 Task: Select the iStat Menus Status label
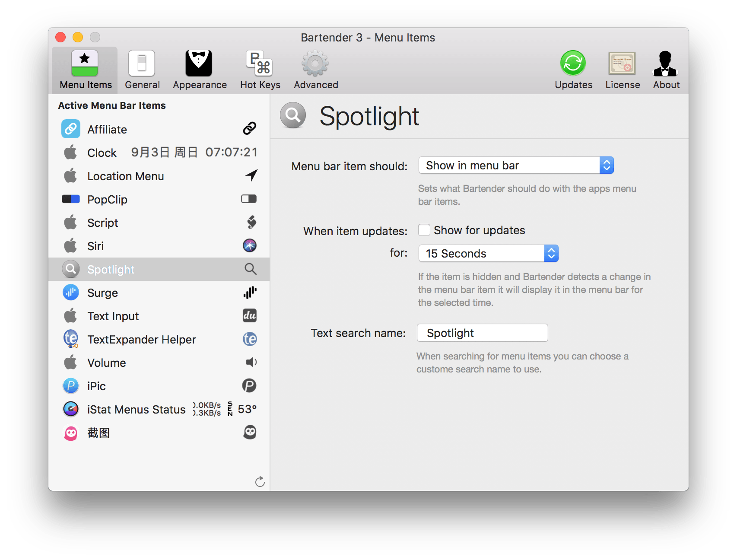137,409
